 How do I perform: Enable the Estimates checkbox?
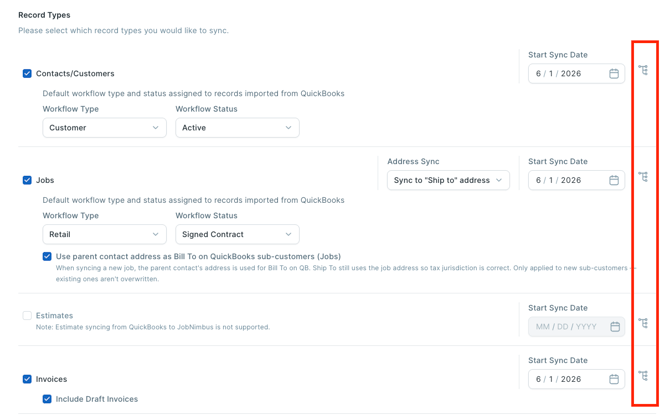27,315
